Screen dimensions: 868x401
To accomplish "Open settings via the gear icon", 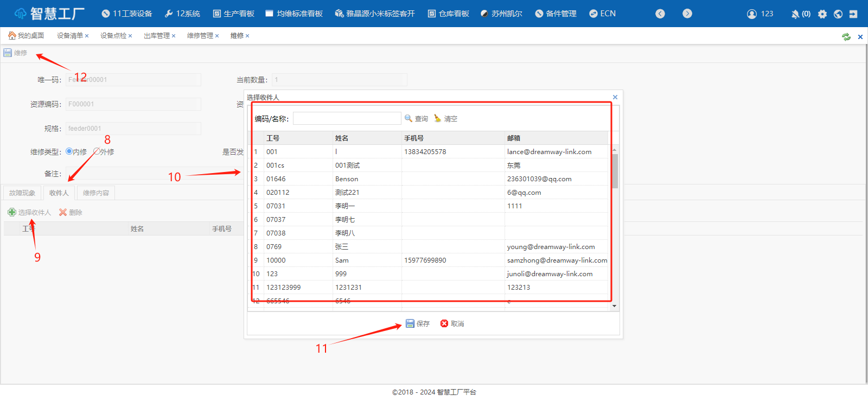I will 822,14.
